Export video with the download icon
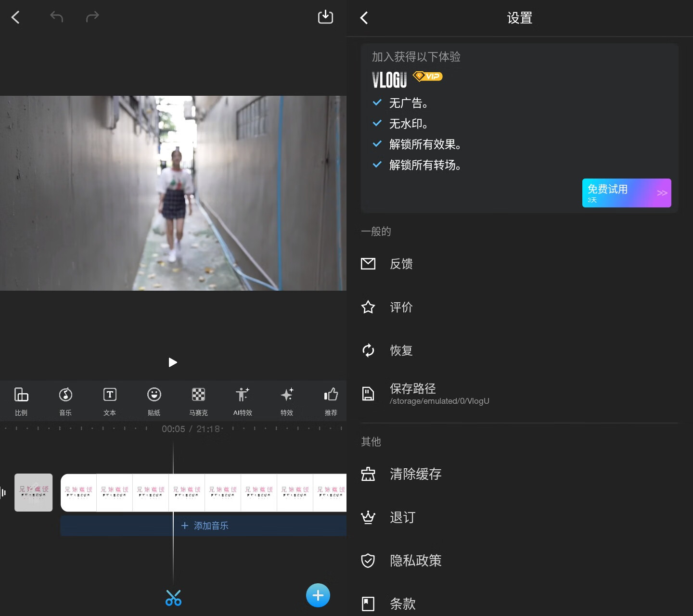This screenshot has height=616, width=693. (x=325, y=17)
